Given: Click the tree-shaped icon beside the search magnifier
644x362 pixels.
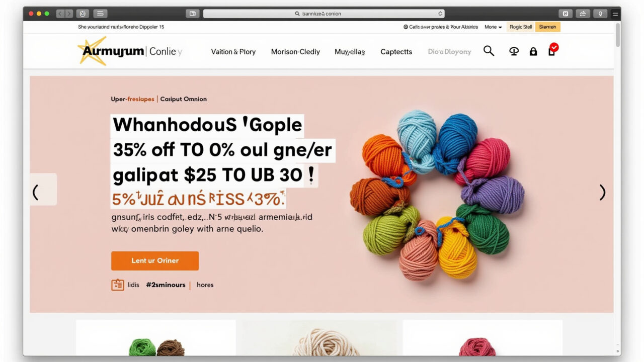Looking at the screenshot, I should click(514, 51).
